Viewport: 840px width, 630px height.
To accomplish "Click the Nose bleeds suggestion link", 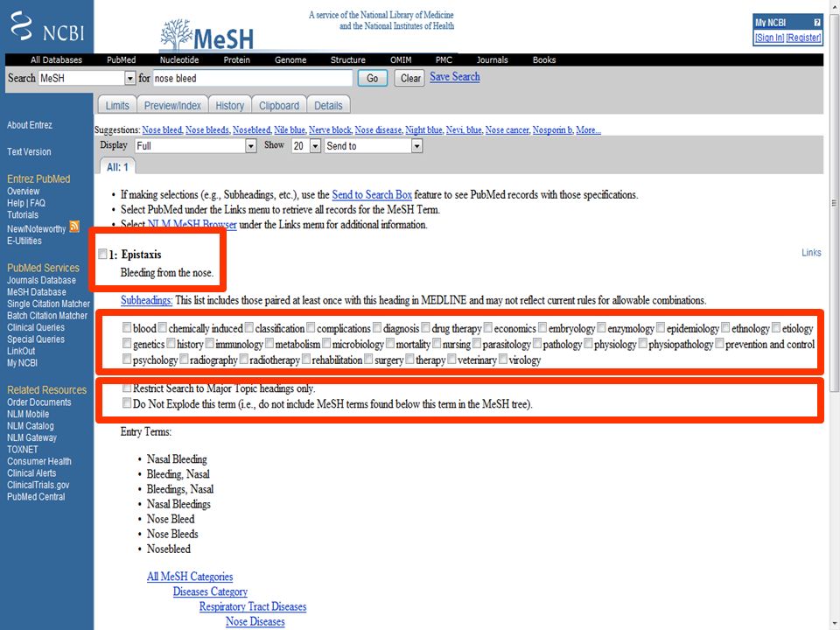I will click(x=207, y=129).
